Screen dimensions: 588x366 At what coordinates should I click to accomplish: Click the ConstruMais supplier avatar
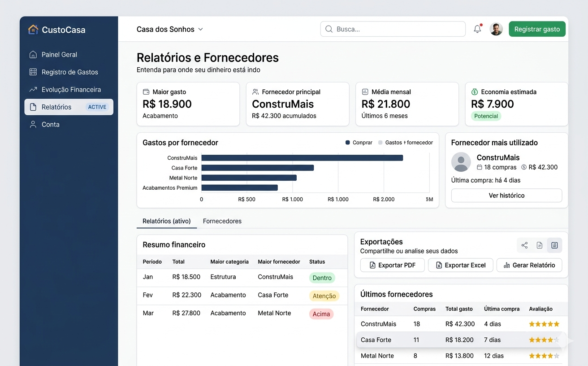tap(461, 162)
